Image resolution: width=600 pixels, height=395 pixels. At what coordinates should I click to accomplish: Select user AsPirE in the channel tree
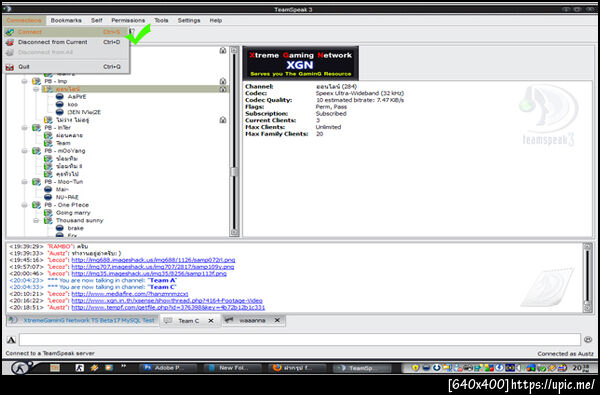point(77,97)
